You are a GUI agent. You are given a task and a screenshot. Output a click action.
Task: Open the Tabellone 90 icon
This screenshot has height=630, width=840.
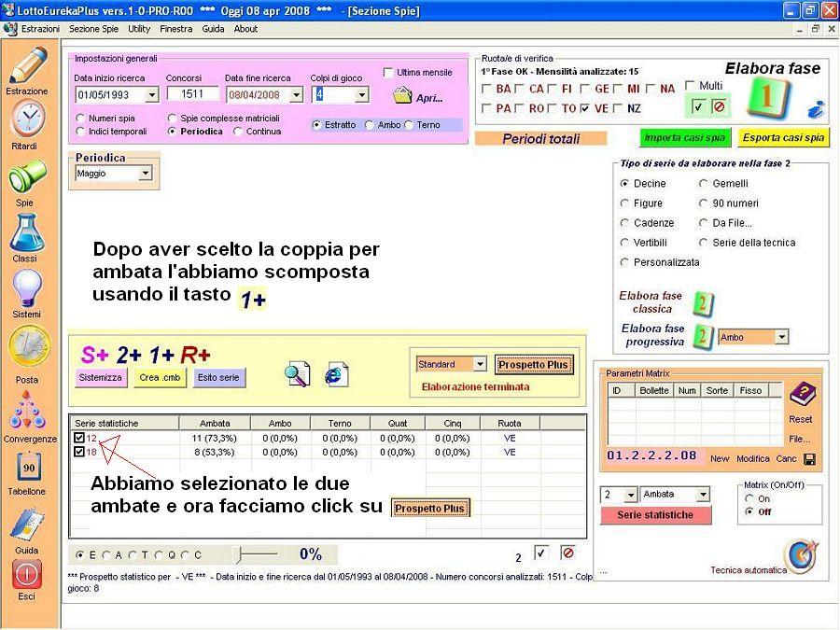tap(28, 469)
